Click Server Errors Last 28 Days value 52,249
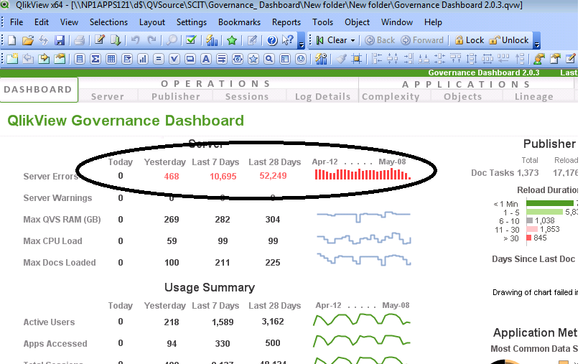The height and width of the screenshot is (364, 588). pos(273,176)
